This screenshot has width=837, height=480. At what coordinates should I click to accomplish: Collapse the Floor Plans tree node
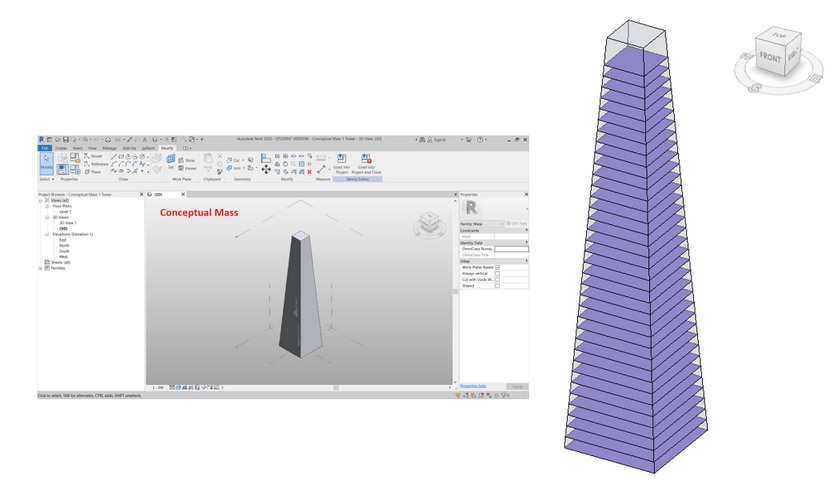point(46,206)
